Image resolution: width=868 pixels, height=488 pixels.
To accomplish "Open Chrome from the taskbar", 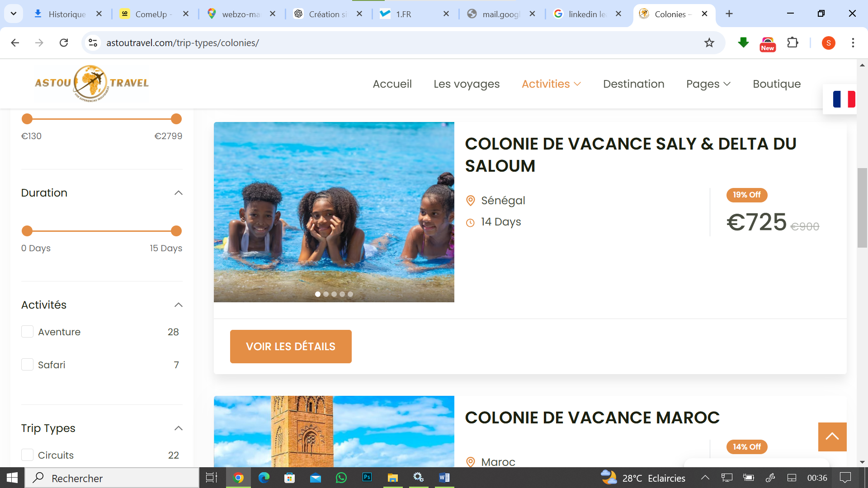I will [x=238, y=478].
